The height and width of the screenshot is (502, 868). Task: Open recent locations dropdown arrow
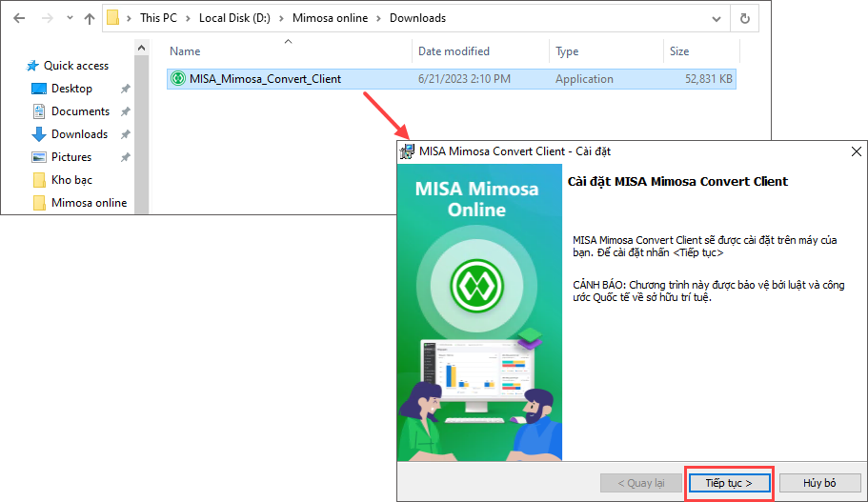[70, 18]
